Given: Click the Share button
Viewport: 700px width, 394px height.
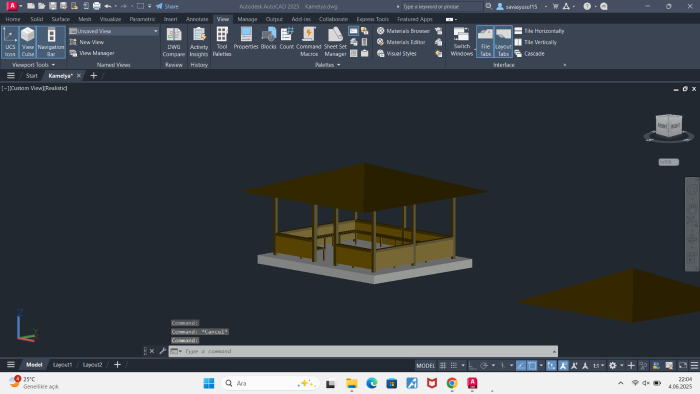Looking at the screenshot, I should click(x=167, y=6).
